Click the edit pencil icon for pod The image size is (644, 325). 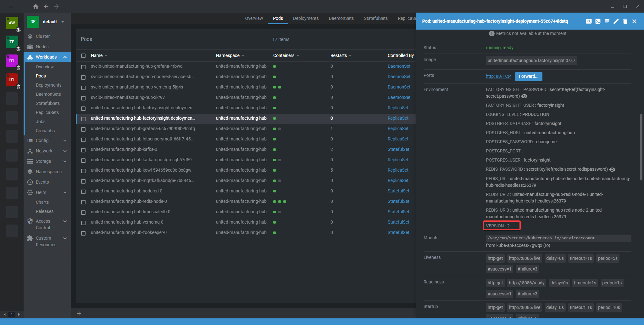[616, 21]
